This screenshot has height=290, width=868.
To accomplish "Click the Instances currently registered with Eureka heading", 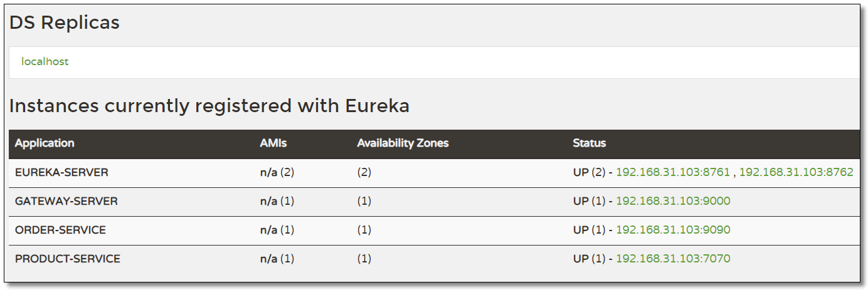I will click(x=209, y=106).
